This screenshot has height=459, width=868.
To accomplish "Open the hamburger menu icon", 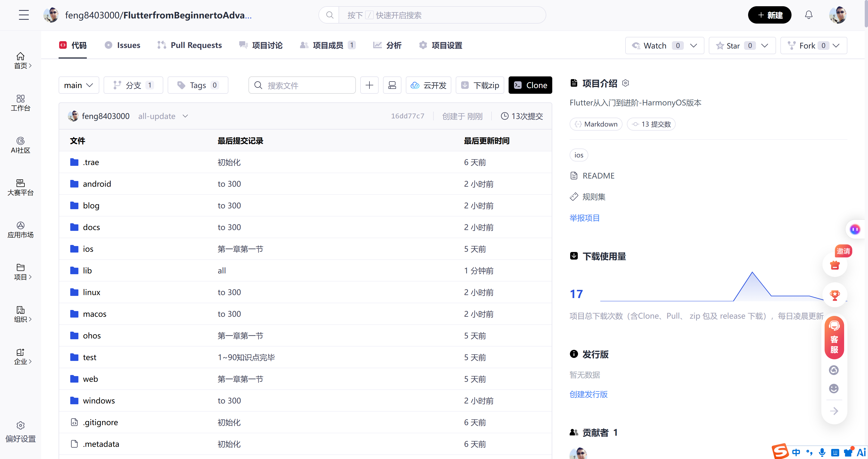I will click(x=24, y=15).
